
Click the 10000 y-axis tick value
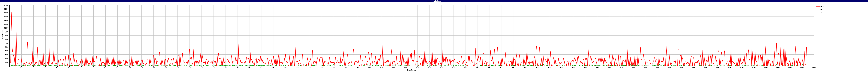coord(6,28)
